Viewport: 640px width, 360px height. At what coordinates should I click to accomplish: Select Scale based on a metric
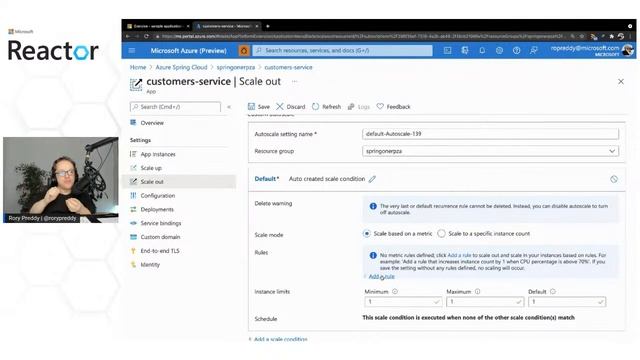(x=367, y=233)
